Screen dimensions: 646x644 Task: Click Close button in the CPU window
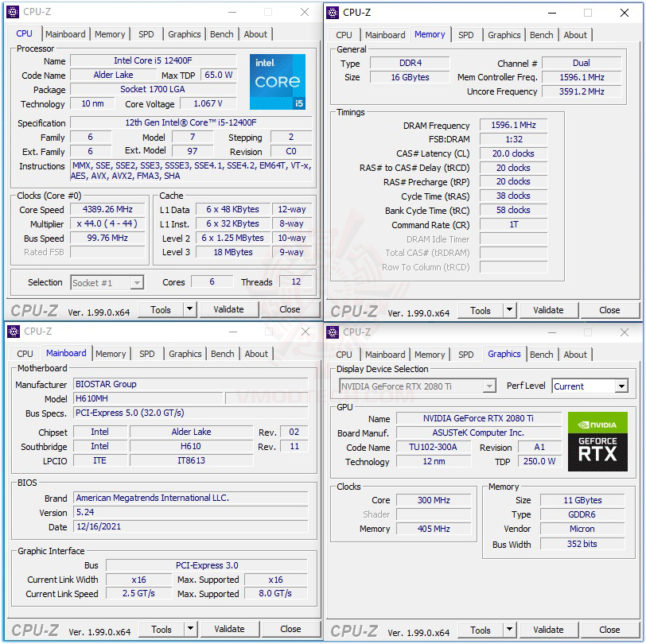tap(290, 309)
